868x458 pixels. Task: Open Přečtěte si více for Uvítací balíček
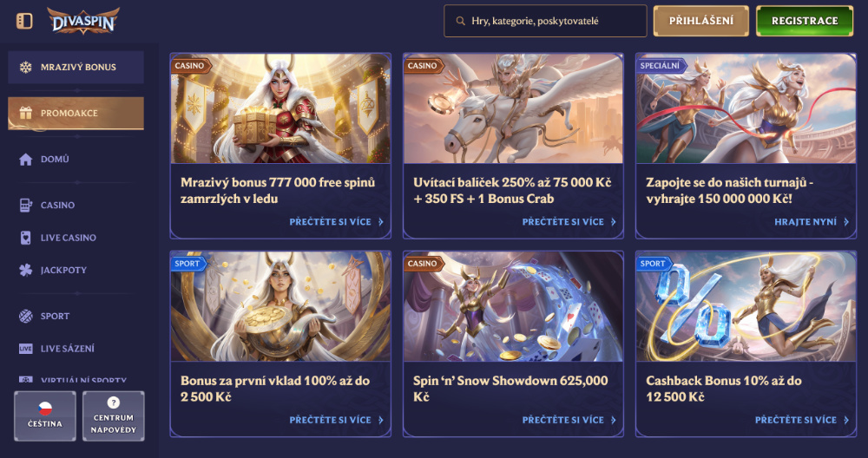(x=569, y=222)
